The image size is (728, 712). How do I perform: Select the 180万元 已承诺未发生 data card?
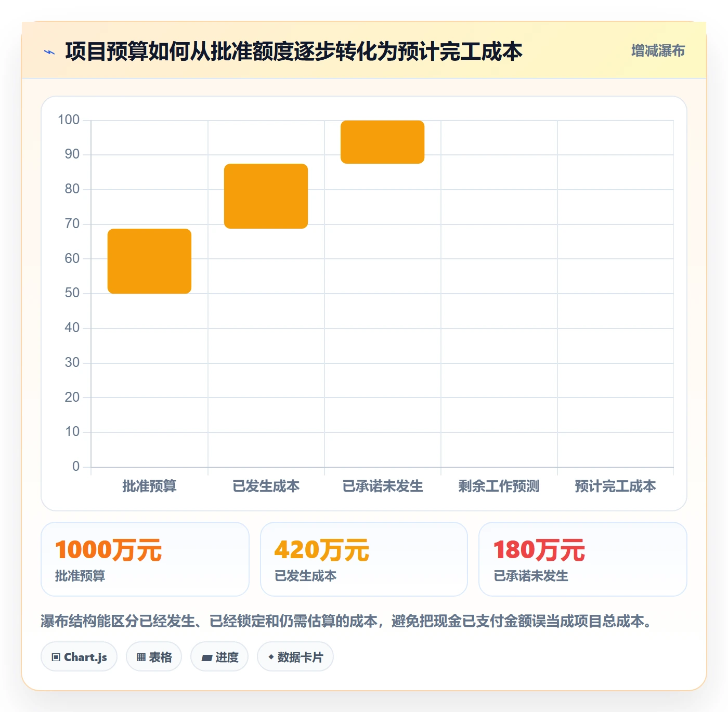pos(583,559)
